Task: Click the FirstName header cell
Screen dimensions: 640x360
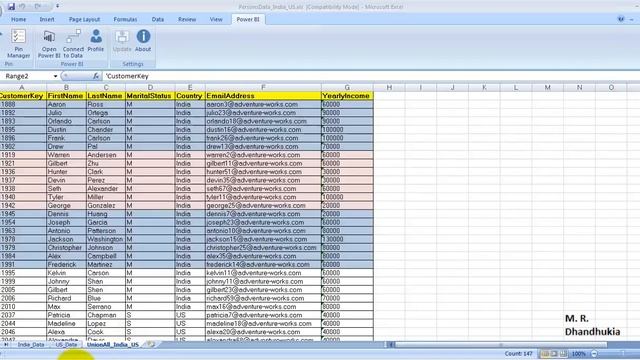Action: [x=66, y=96]
